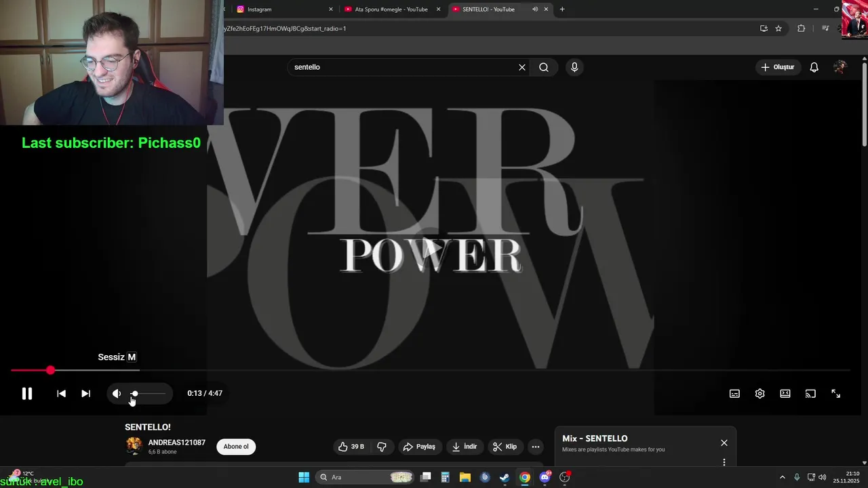
Task: Expand hidden system tray icons
Action: 782,477
